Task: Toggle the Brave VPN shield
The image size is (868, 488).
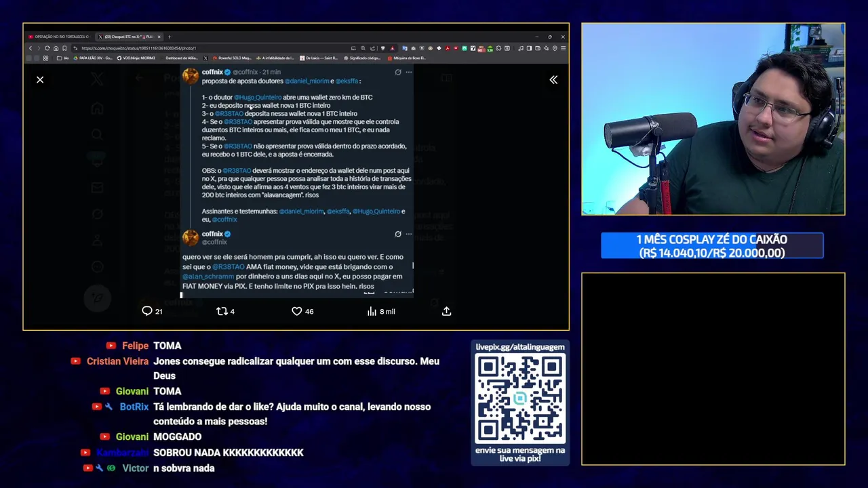Action: (x=555, y=48)
